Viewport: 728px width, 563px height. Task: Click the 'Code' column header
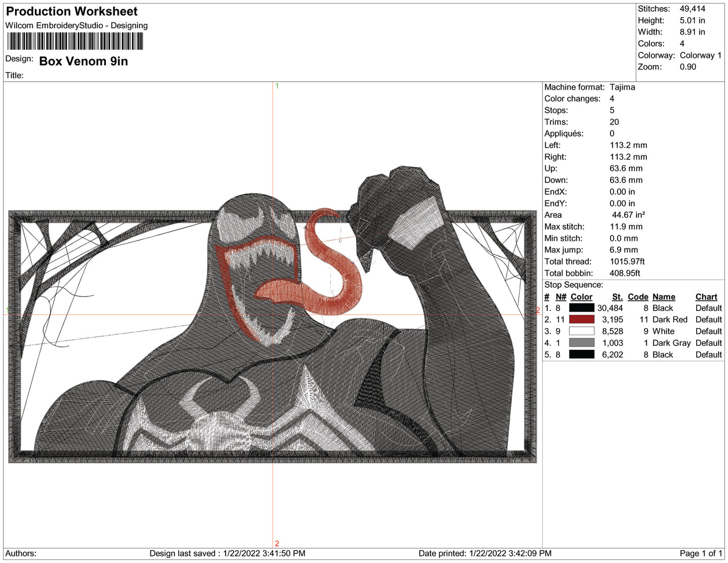point(637,297)
